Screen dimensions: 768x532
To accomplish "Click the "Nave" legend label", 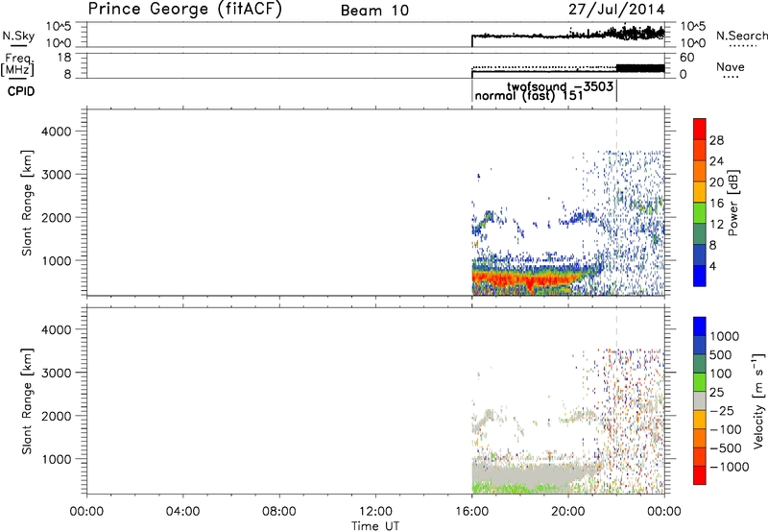I will [731, 67].
